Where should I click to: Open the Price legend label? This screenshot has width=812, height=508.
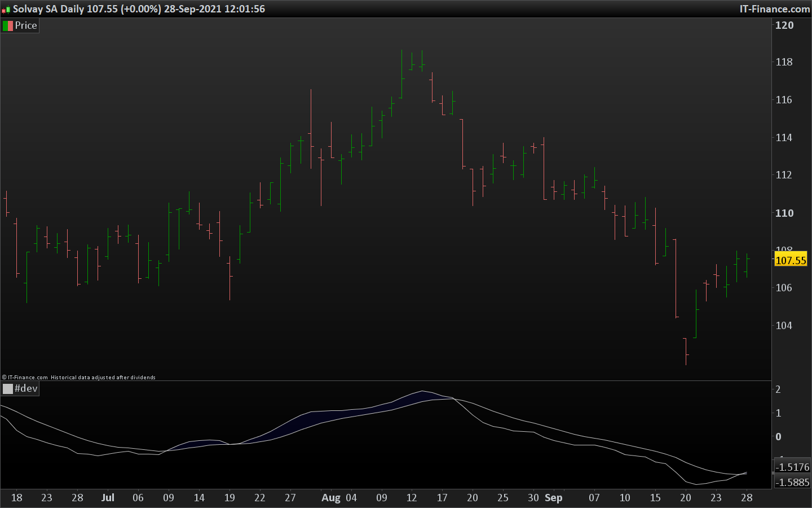pyautogui.click(x=26, y=25)
